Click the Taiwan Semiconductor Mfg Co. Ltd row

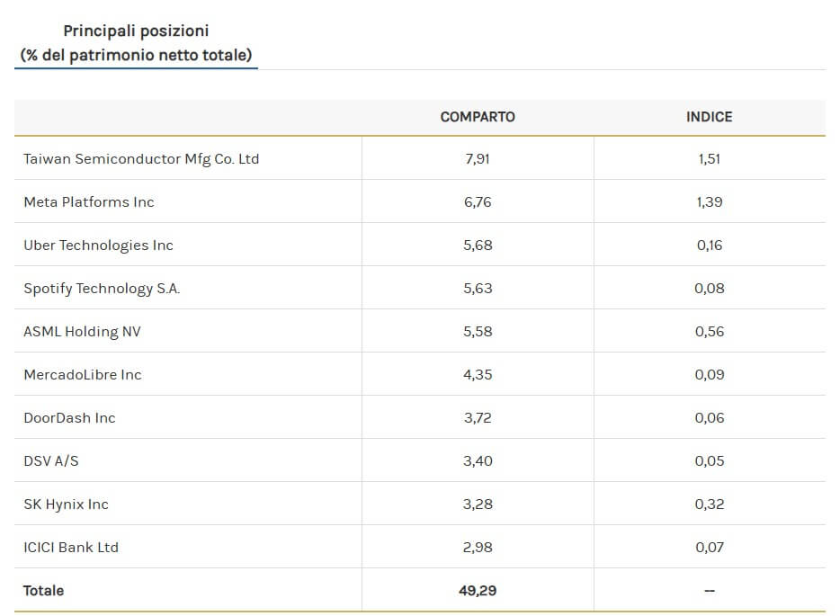click(x=140, y=158)
